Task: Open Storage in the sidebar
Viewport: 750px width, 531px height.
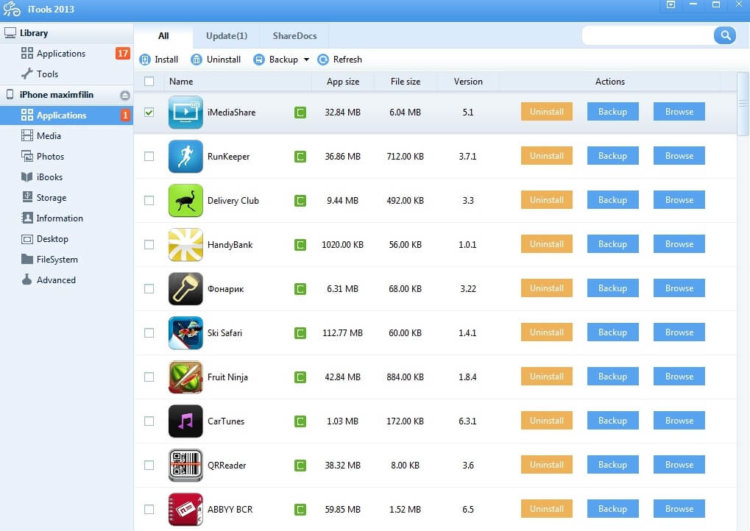Action: [66, 198]
